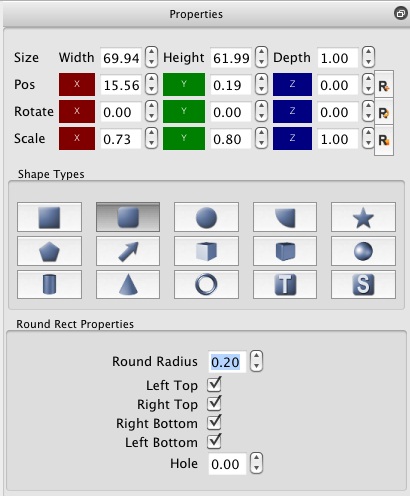This screenshot has width=410, height=496.
Task: Choose the circle shape type
Action: [206, 217]
